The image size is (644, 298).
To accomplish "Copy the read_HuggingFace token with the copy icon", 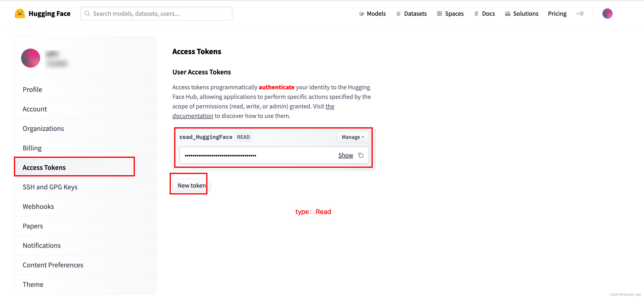I will click(361, 155).
